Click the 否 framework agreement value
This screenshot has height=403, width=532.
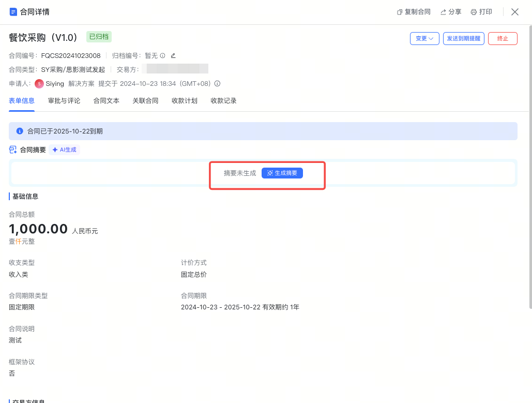[x=12, y=373]
